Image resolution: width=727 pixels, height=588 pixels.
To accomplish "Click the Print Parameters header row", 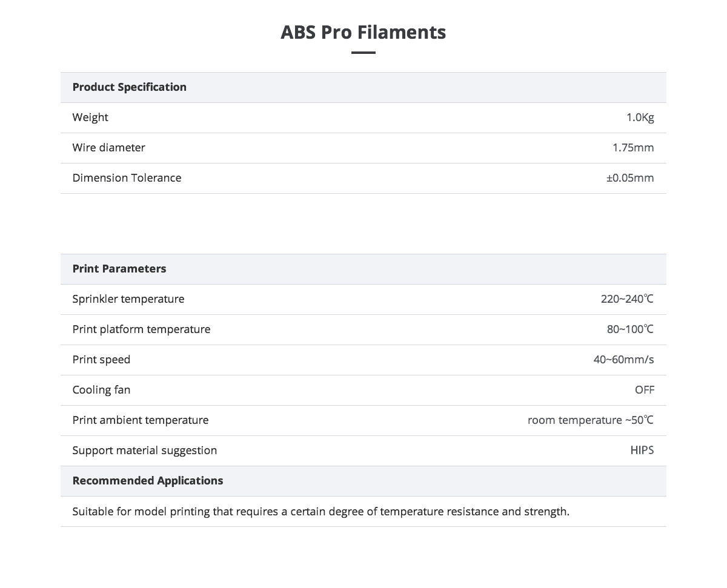I will click(x=363, y=269).
